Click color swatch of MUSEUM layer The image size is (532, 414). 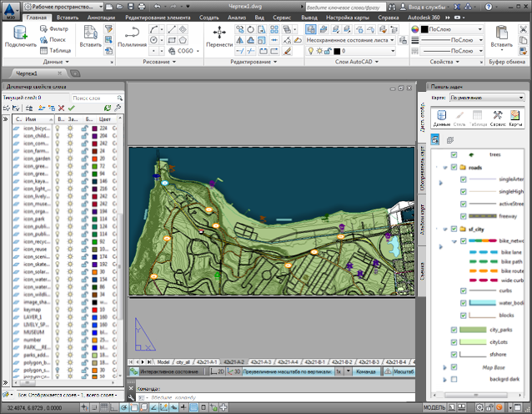click(x=93, y=331)
